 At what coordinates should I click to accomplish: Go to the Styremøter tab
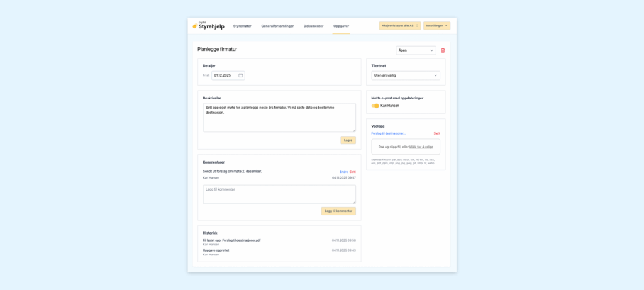pos(242,26)
